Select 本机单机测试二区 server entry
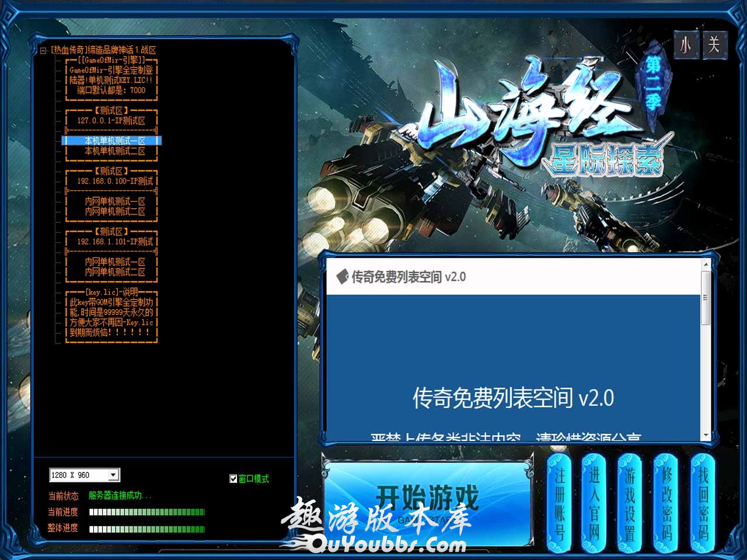The height and width of the screenshot is (560, 747). (114, 151)
